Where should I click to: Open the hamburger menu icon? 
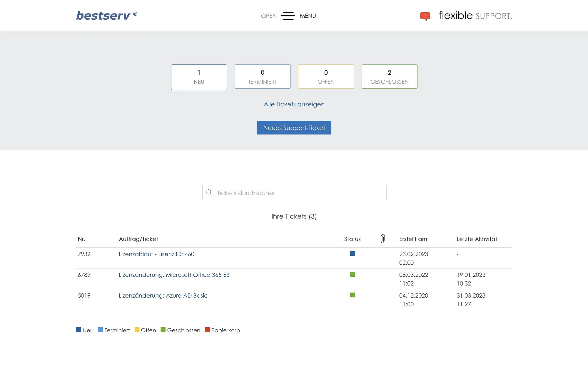(288, 16)
